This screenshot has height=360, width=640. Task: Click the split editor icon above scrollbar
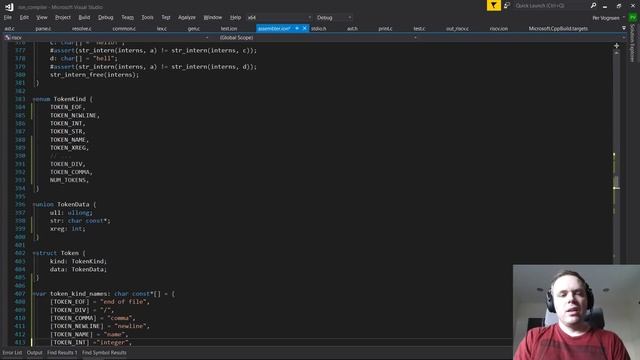(616, 46)
